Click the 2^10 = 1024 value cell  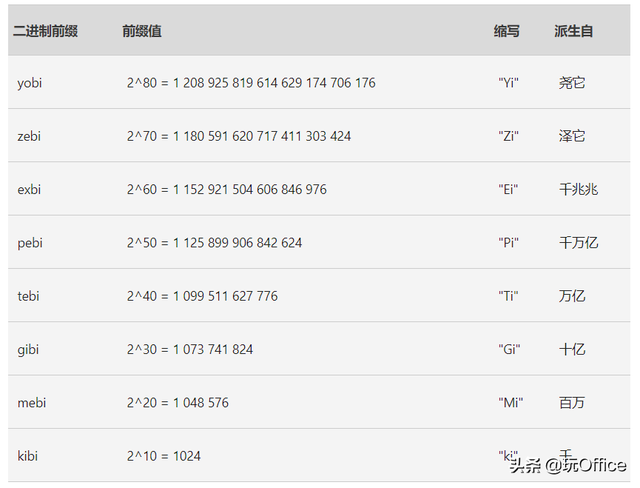(x=163, y=456)
